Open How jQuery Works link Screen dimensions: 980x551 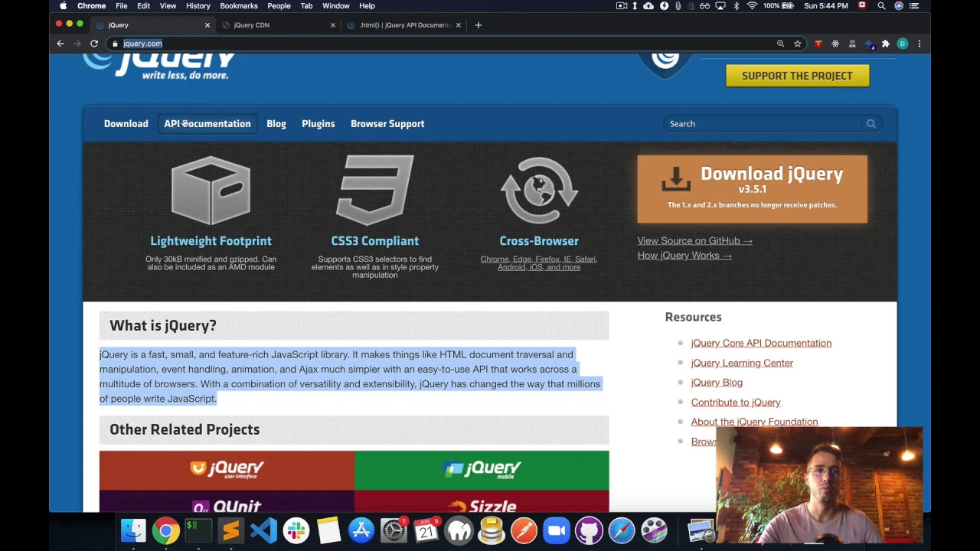tap(684, 256)
